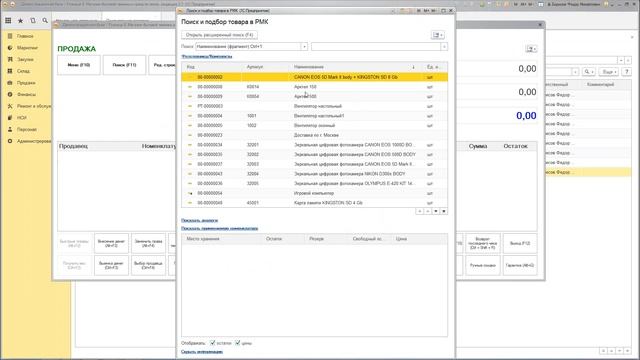This screenshot has height=360, width=640.
Task: Jump to list end arrow below table
Action: (444, 211)
